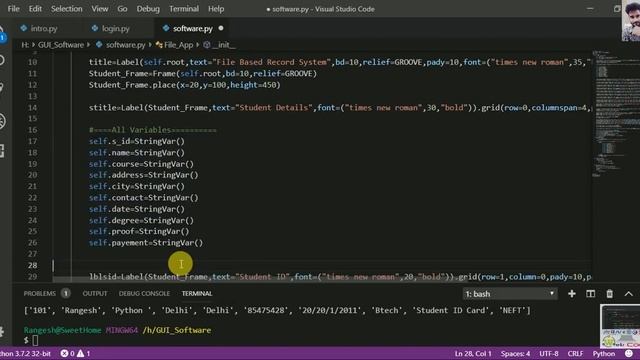This screenshot has height=360, width=640.
Task: Open Source Control from the activity bar
Action: tap(2, 87)
